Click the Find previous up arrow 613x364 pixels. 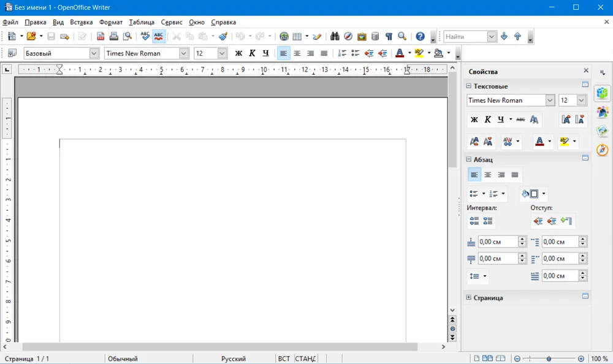tap(517, 36)
